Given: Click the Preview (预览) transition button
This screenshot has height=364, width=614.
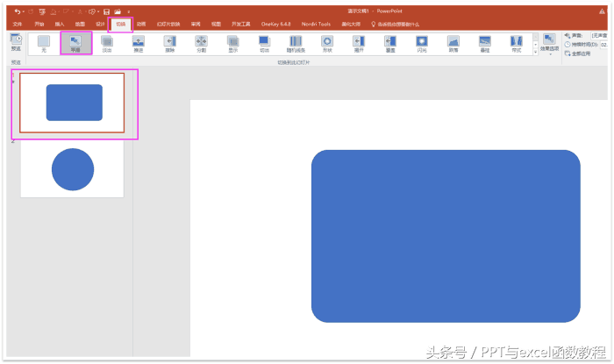Looking at the screenshot, I should pos(16,43).
